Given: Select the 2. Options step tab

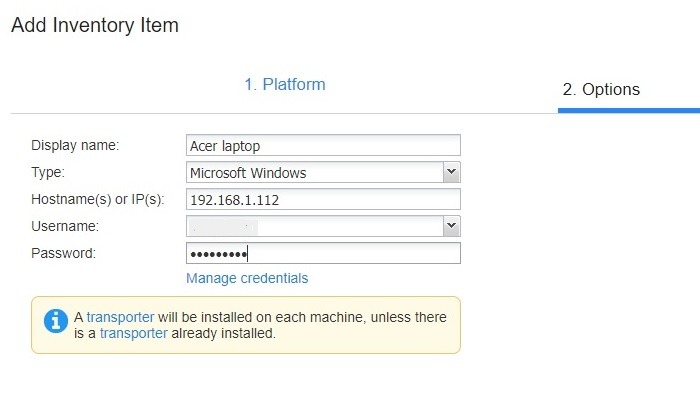Looking at the screenshot, I should 601,89.
